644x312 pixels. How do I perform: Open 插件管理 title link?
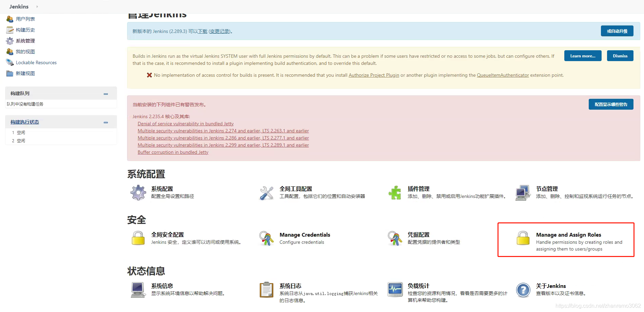click(418, 189)
